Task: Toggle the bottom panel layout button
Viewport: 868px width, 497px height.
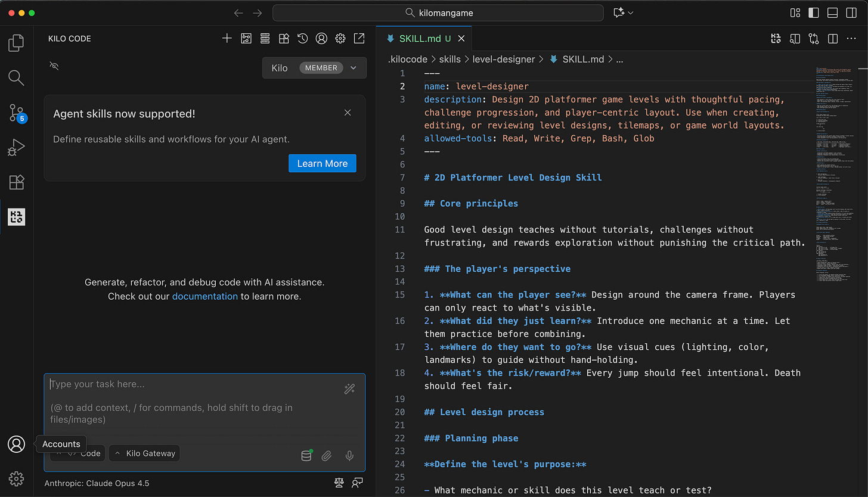Action: point(833,13)
